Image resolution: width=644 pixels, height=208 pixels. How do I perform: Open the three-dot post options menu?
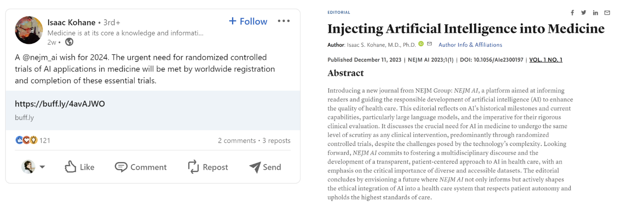tap(283, 21)
